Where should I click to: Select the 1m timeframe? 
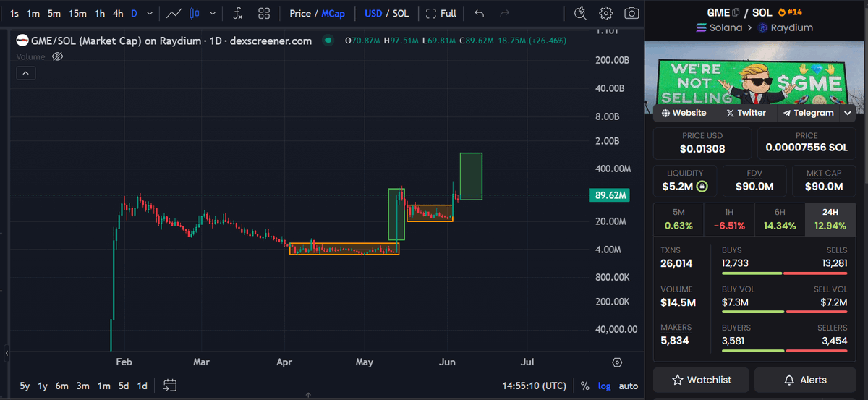tap(33, 13)
